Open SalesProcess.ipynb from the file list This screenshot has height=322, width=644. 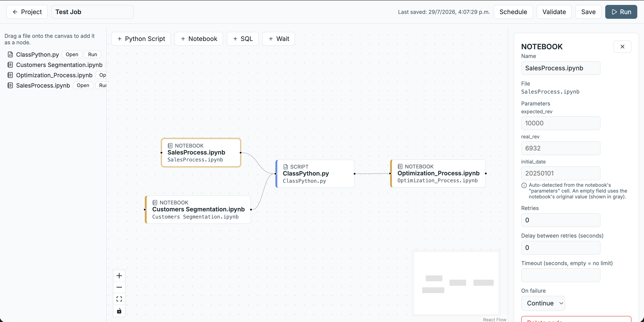[x=83, y=86]
